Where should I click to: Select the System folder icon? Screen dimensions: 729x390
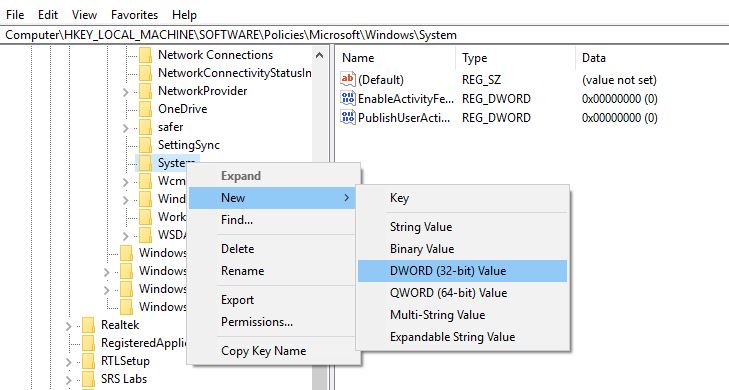(146, 163)
